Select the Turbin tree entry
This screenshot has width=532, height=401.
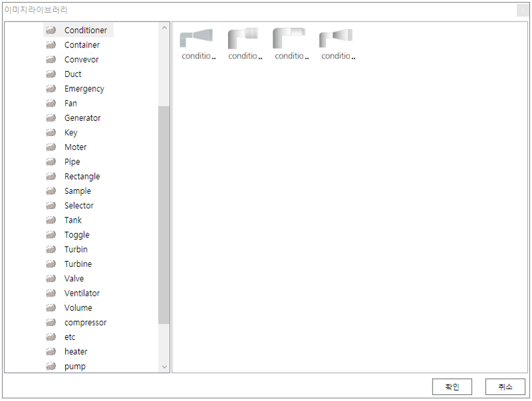coord(76,249)
